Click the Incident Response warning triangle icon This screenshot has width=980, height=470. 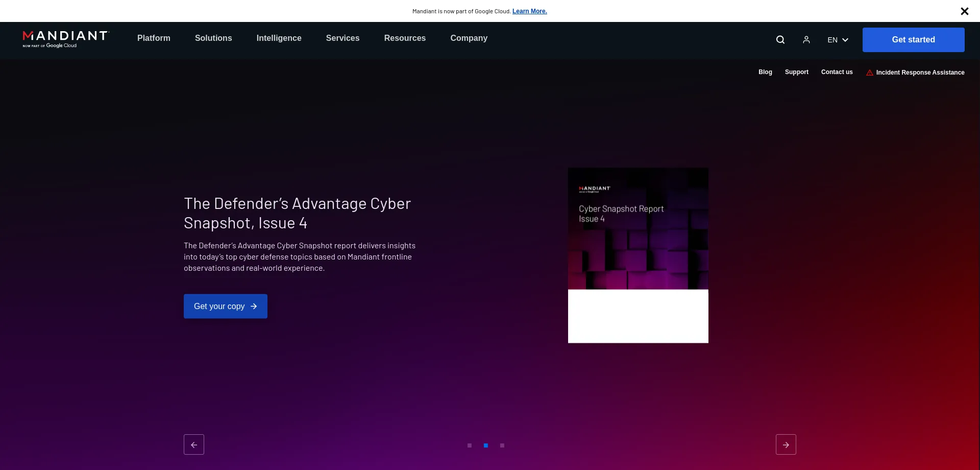[870, 73]
